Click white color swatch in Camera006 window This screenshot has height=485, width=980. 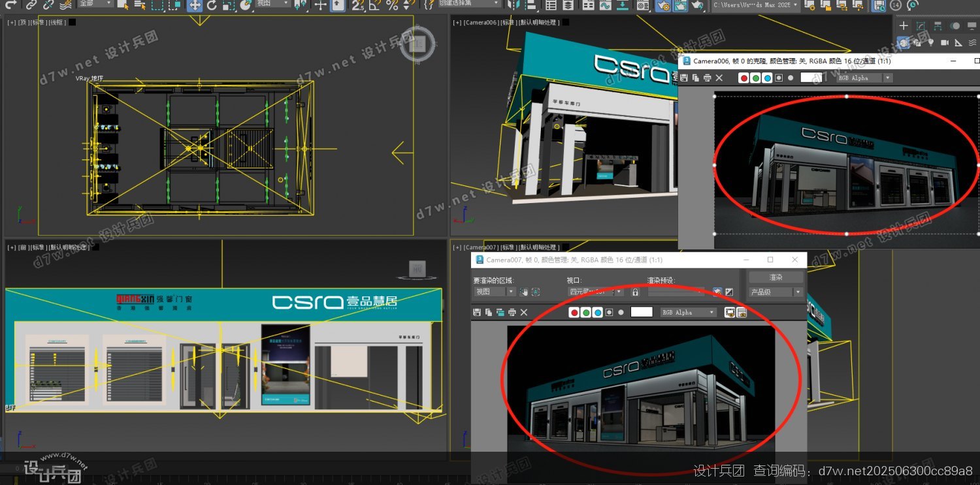tap(811, 78)
